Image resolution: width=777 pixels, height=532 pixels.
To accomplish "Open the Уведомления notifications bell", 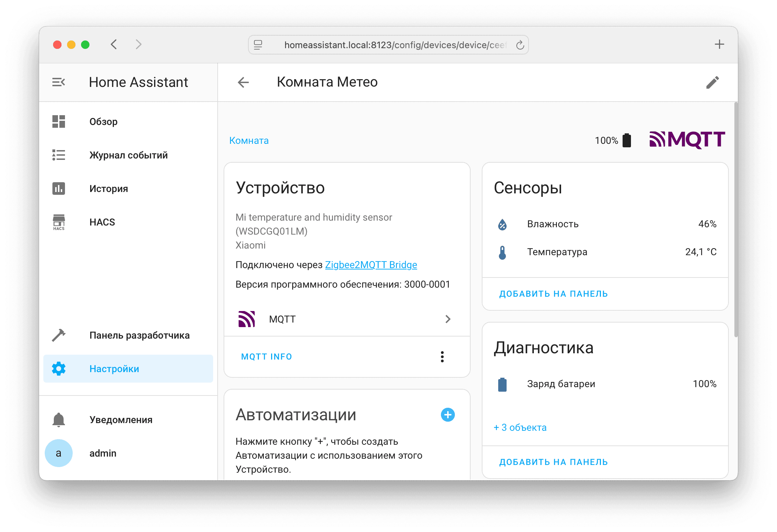I will tap(59, 420).
